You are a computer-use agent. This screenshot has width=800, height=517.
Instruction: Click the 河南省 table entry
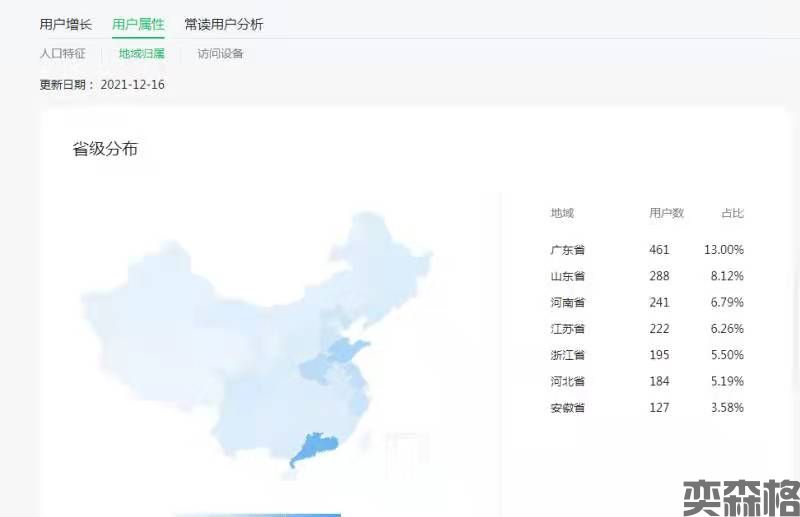coord(567,302)
